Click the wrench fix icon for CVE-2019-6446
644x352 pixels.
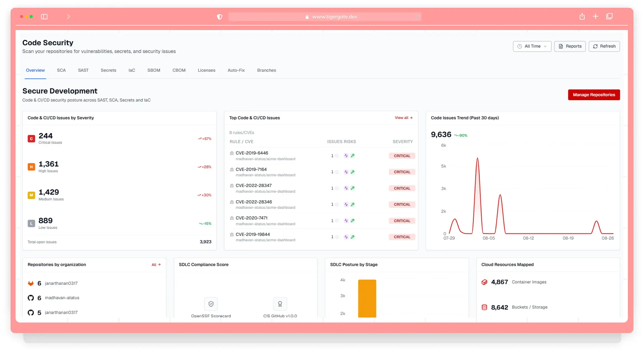click(353, 156)
